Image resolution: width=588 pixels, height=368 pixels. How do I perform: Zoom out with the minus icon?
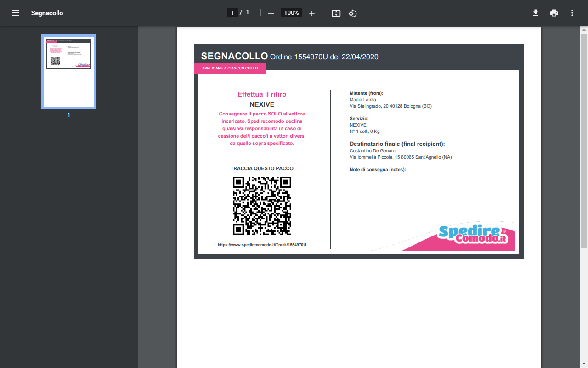tap(271, 13)
